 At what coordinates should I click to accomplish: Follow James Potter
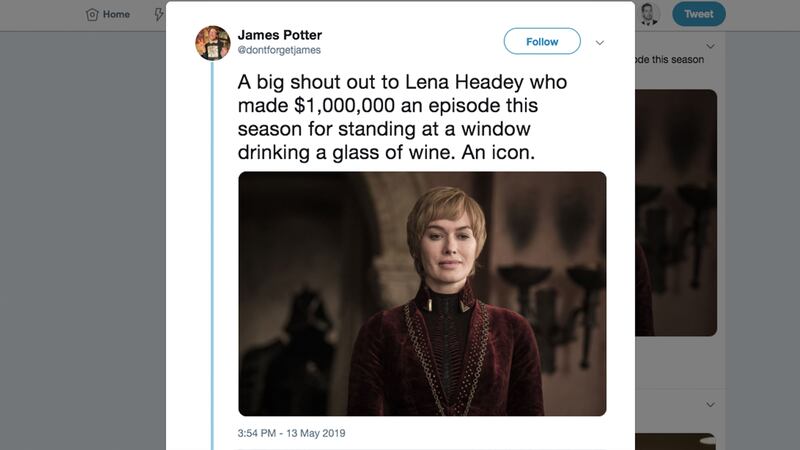542,42
